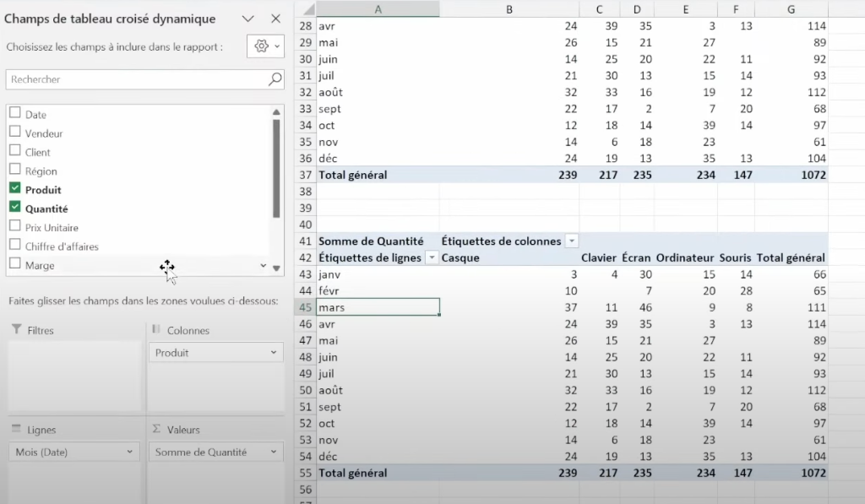The width and height of the screenshot is (865, 504).
Task: Uncheck the Quantité field checkbox
Action: tap(15, 207)
